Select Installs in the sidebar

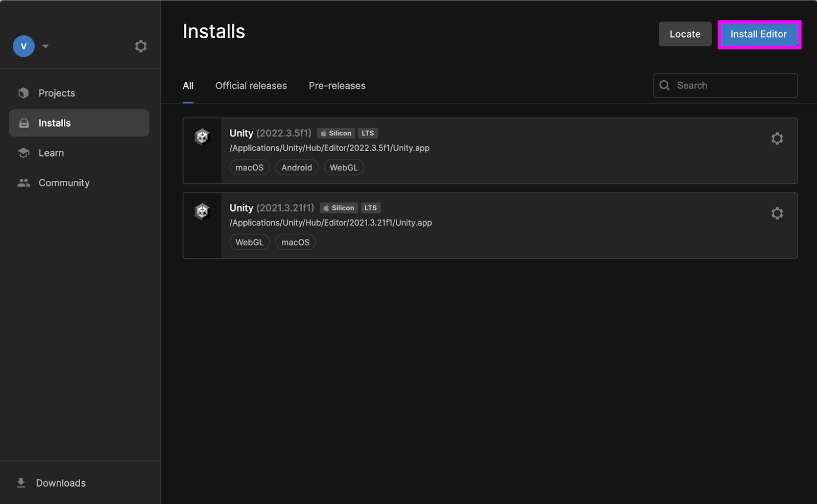tap(55, 123)
